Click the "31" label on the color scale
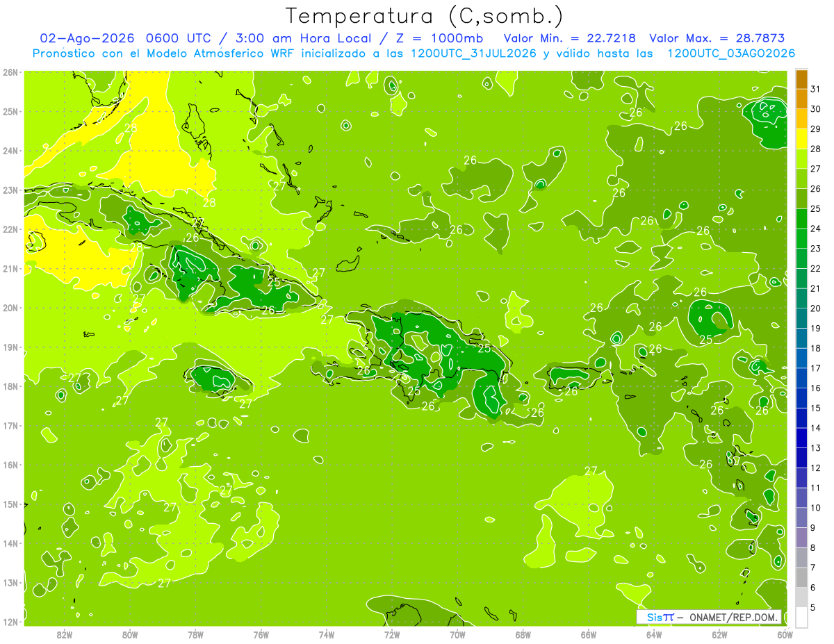Image resolution: width=834 pixels, height=644 pixels. pyautogui.click(x=816, y=89)
